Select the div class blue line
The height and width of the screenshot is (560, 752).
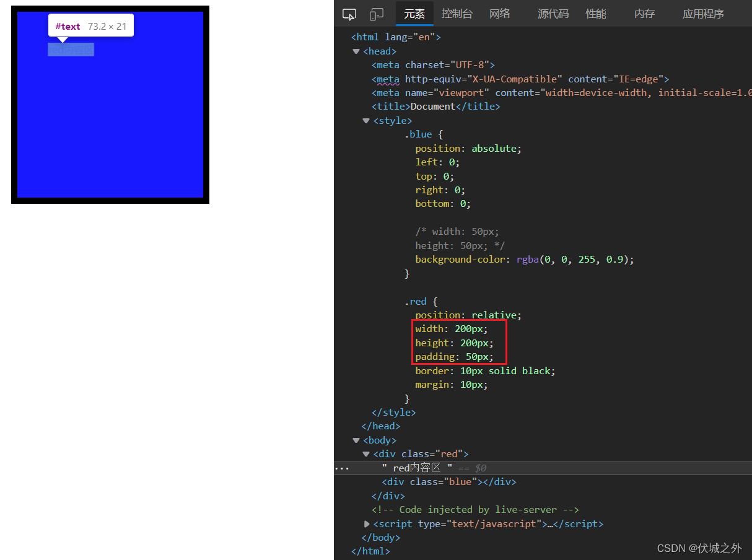[x=449, y=482]
